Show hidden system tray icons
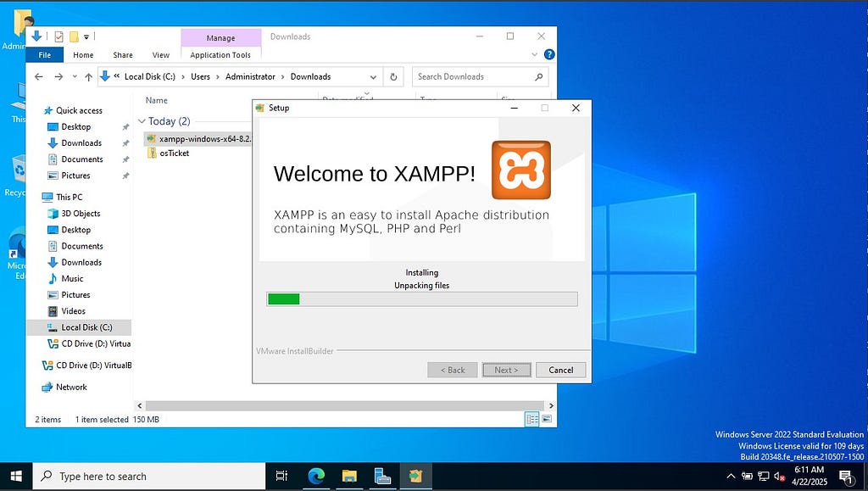The height and width of the screenshot is (491, 868). pos(731,476)
